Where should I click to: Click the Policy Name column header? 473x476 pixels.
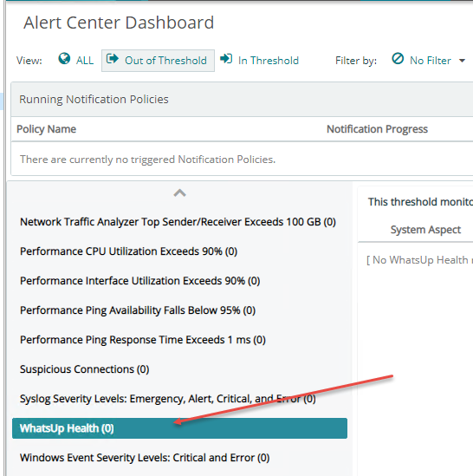(47, 129)
